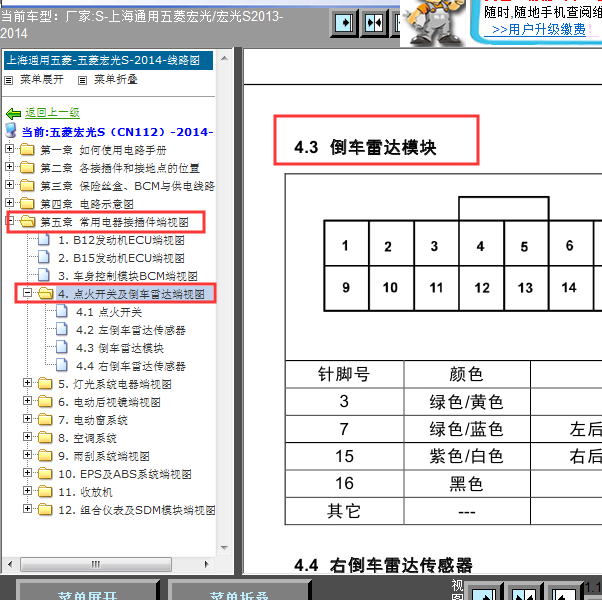Click the document icon for 4.1 点火开关

click(x=62, y=311)
